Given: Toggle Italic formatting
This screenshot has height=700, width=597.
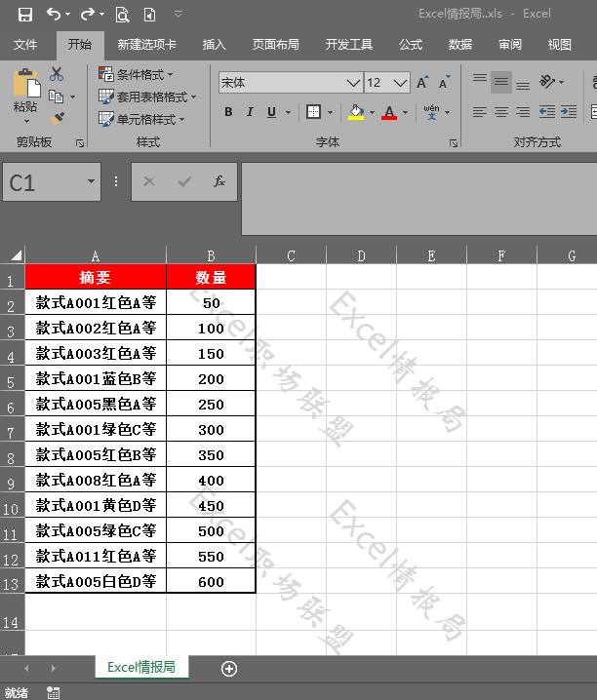Looking at the screenshot, I should point(250,111).
